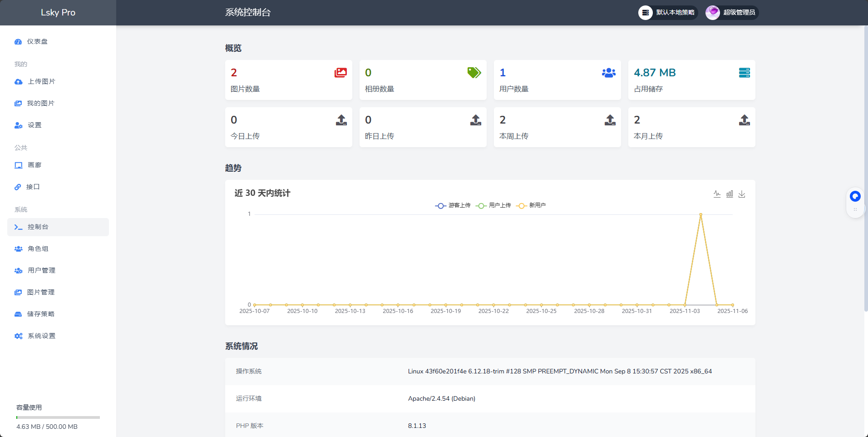
Task: Switch chart to line view mode
Action: coord(717,194)
